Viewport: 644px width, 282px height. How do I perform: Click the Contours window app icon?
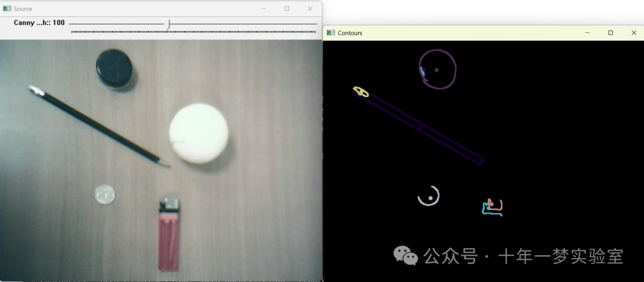pos(330,32)
